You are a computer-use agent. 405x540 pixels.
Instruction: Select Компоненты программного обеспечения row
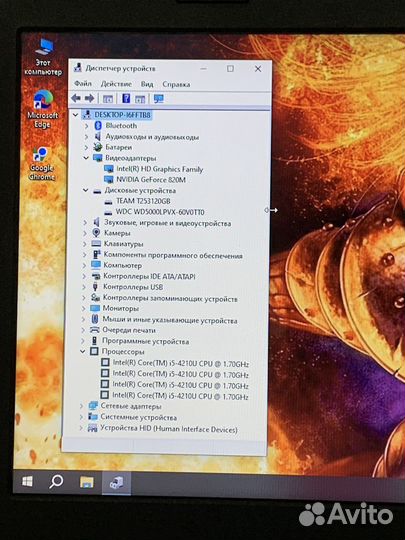[173, 255]
